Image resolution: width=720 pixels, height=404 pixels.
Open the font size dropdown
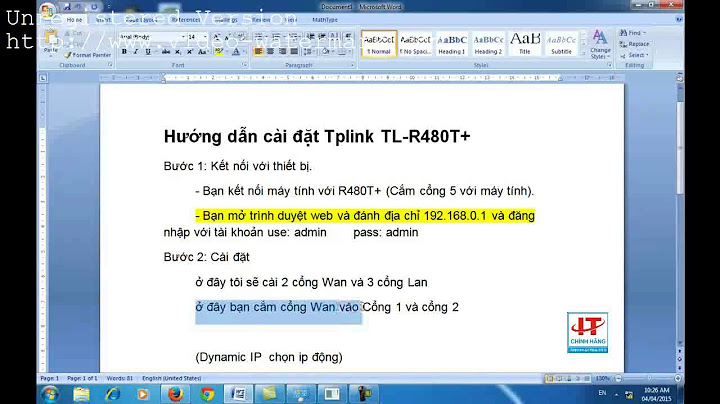click(205, 37)
